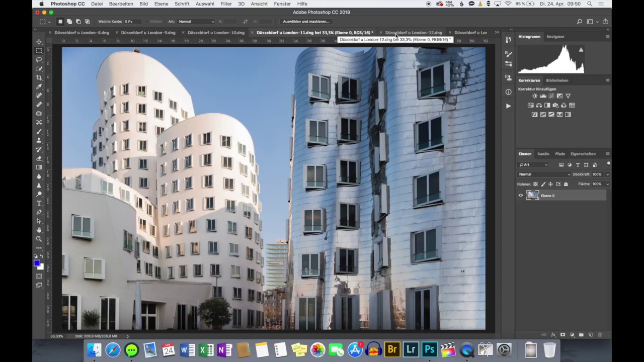Expand the tool preset picker arrow

[49, 22]
